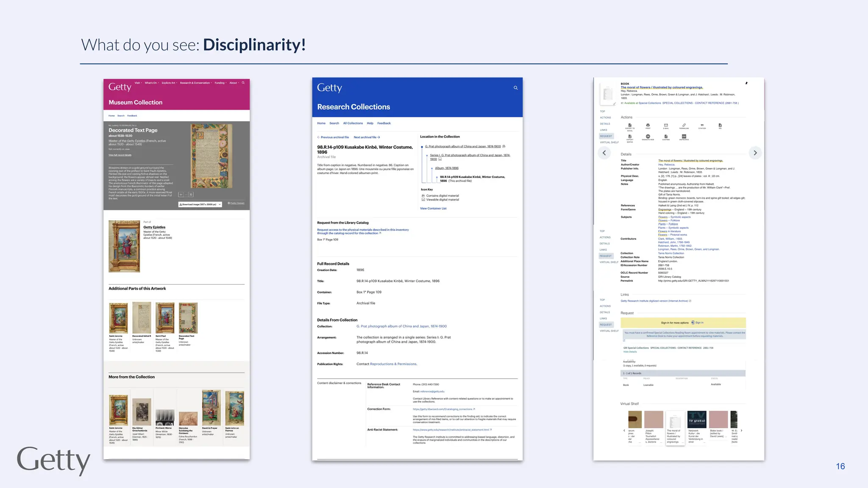Expand the What's On menu
Viewport: 868px width, 488px height.
152,83
